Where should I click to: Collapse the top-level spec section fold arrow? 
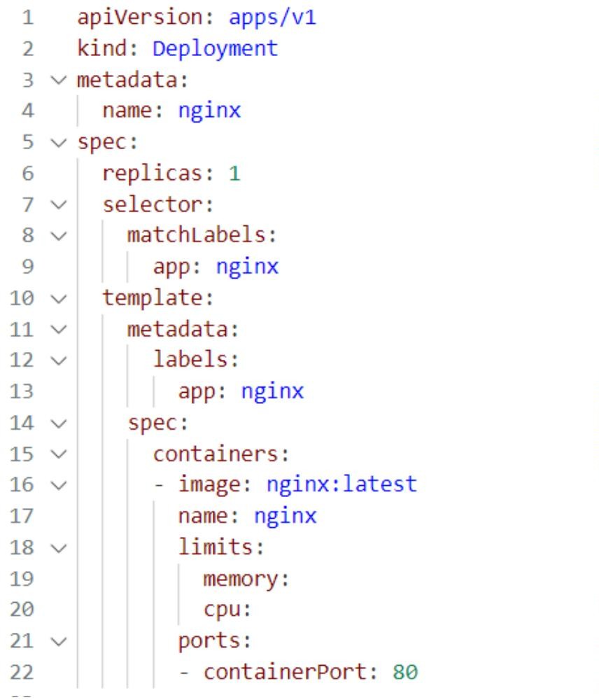tap(59, 143)
